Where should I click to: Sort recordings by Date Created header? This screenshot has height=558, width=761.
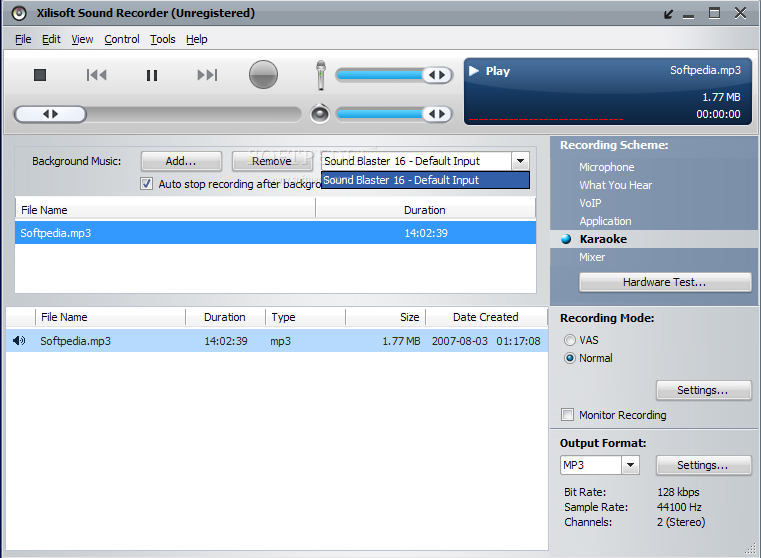(x=486, y=317)
